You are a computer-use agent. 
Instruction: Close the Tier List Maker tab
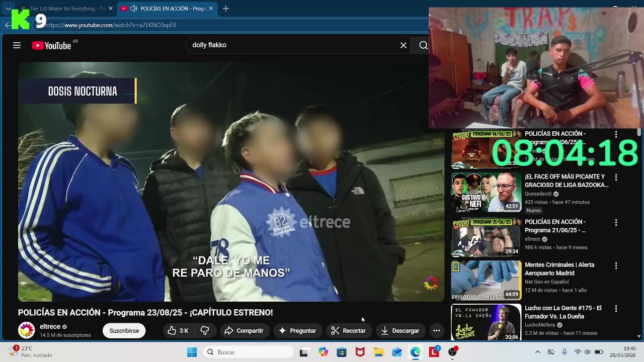pyautogui.click(x=111, y=9)
